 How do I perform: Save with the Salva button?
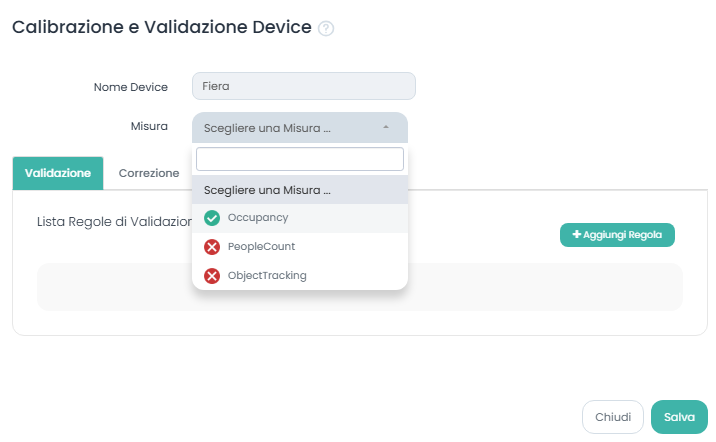[679, 417]
